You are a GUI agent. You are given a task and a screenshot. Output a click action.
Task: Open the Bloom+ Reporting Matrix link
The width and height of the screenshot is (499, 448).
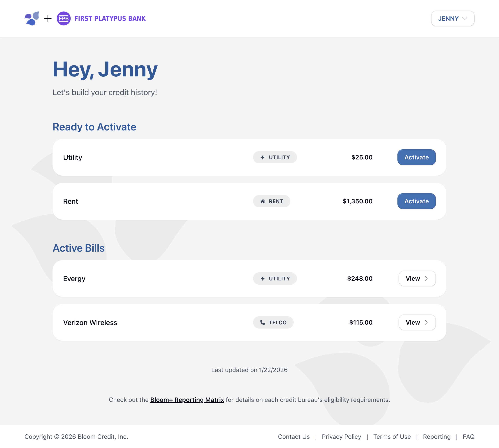187,400
